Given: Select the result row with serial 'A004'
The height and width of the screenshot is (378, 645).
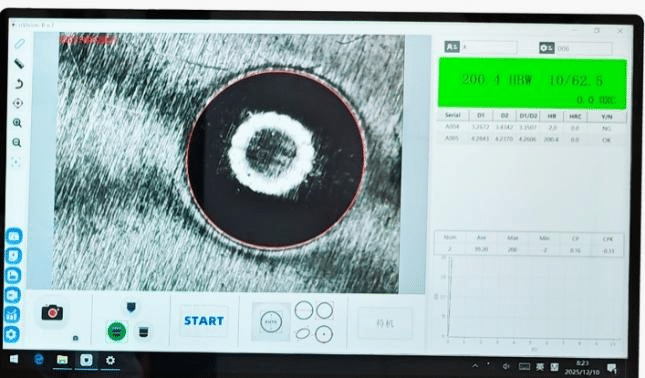Looking at the screenshot, I should (x=531, y=128).
